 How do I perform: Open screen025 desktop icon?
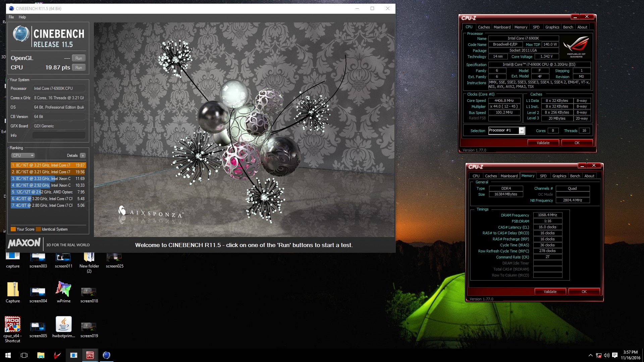point(114,260)
